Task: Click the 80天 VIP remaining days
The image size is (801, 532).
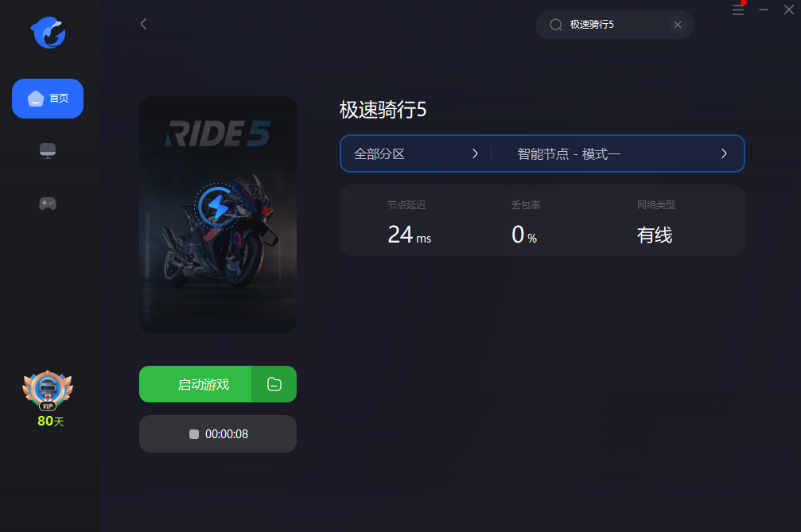Action: (x=51, y=421)
